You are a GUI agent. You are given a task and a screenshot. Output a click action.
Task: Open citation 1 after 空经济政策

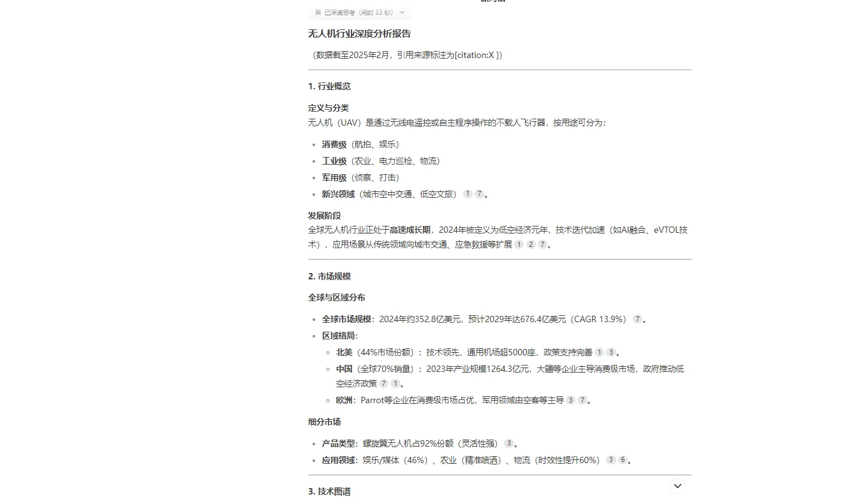[x=395, y=383]
